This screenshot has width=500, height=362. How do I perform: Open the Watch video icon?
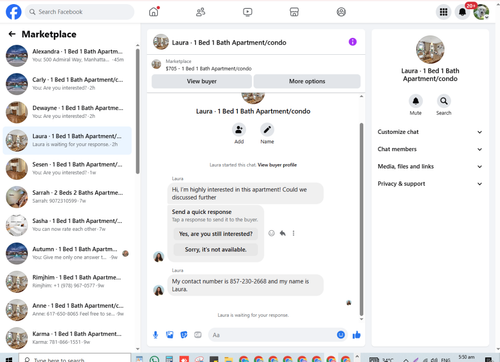point(247,12)
